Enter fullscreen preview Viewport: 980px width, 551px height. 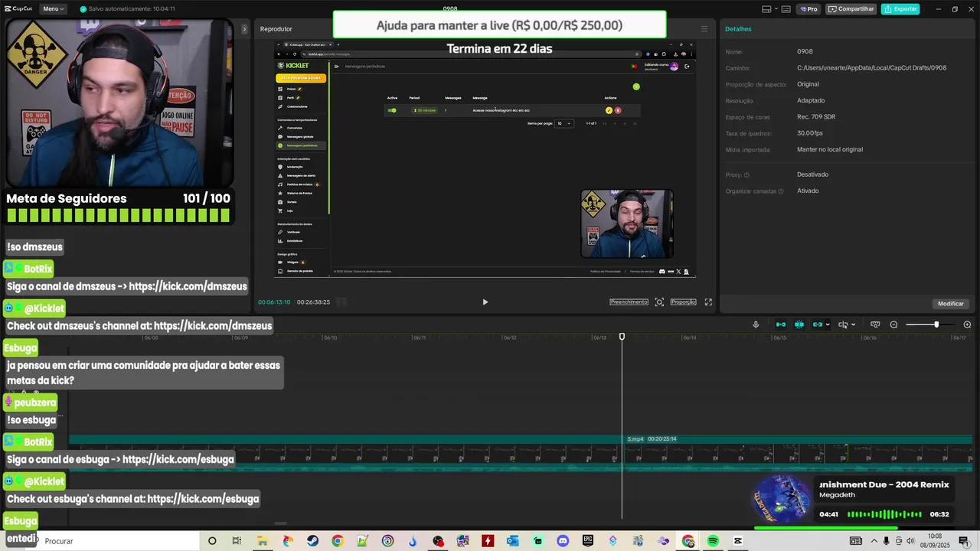pyautogui.click(x=708, y=302)
